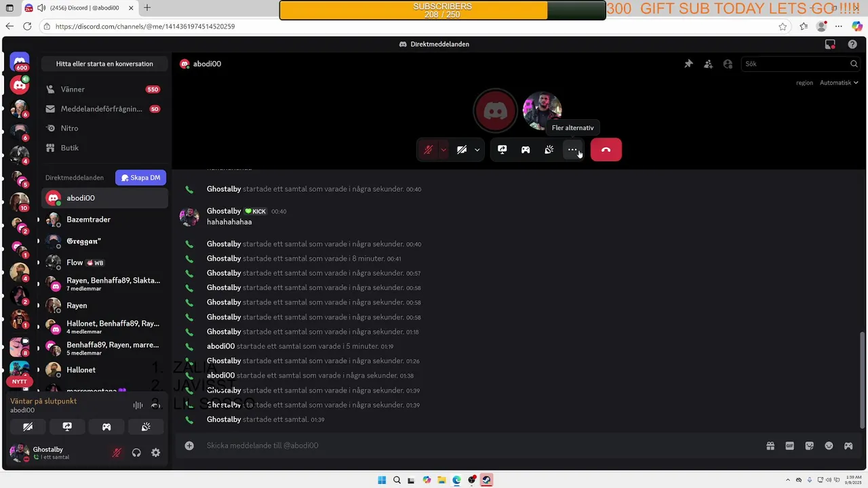Open new browser tab

coord(147,8)
